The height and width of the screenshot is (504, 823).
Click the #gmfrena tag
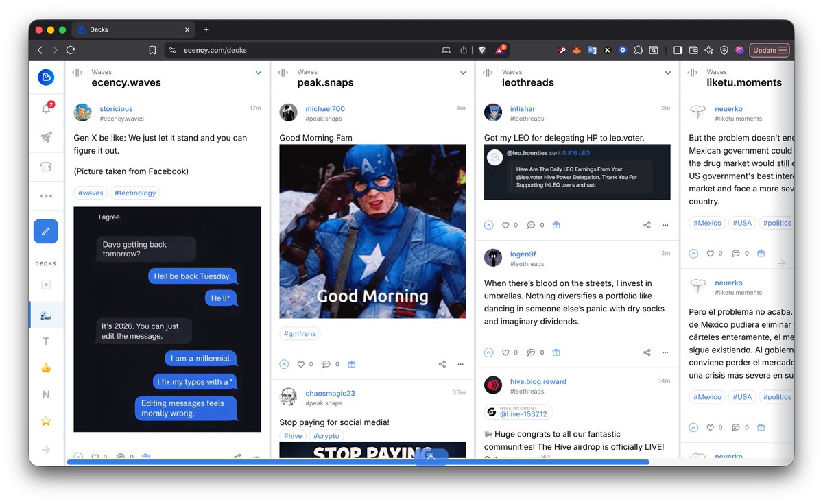pos(300,334)
